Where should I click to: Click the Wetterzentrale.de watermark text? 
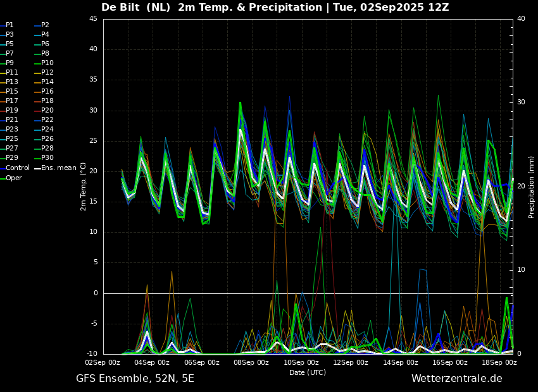point(456,379)
